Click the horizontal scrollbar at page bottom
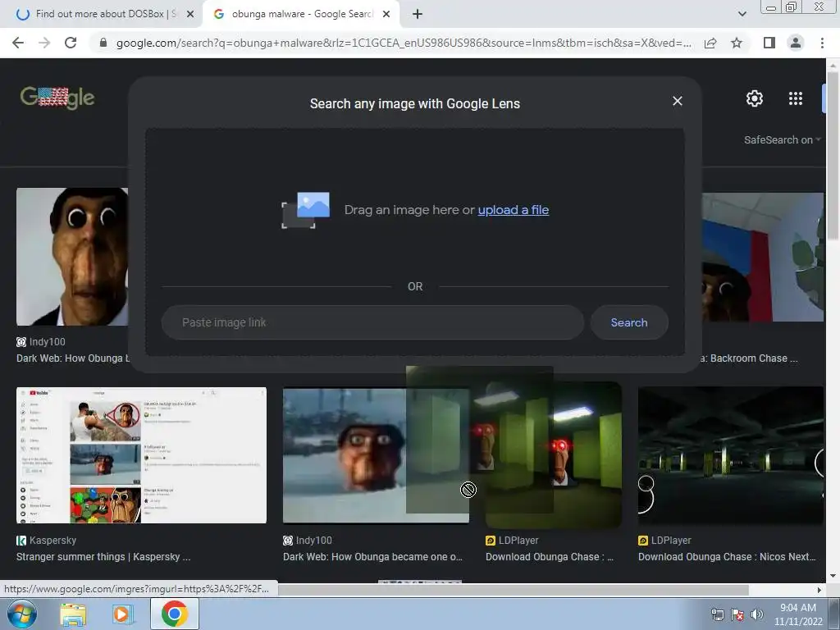This screenshot has height=630, width=840. (x=514, y=590)
